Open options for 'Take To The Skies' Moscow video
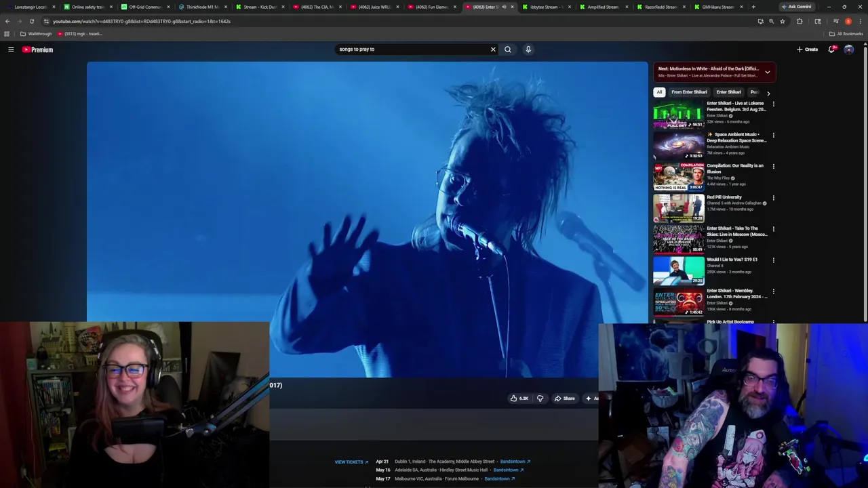Screen dimensions: 868x488 (773, 229)
